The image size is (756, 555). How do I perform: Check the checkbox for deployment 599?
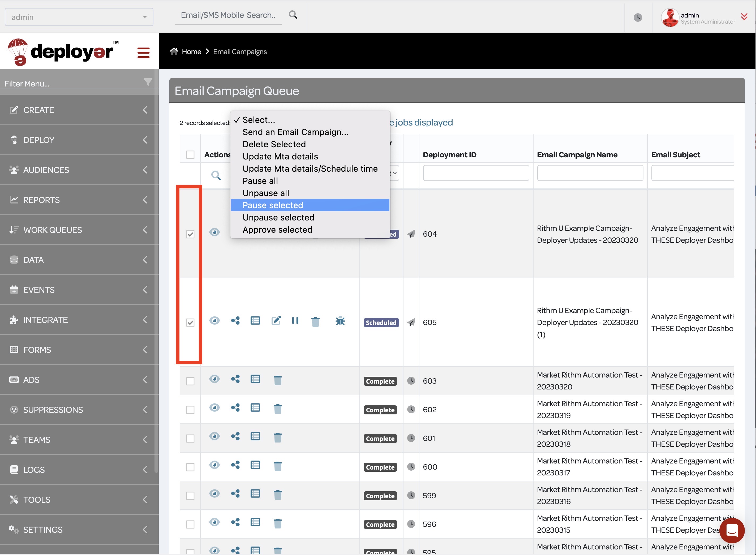(190, 496)
